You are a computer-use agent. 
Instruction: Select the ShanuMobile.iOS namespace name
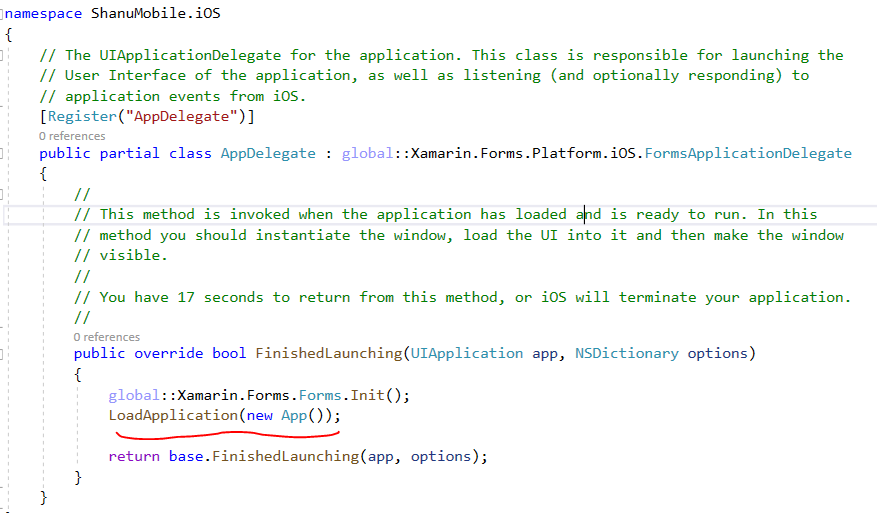156,13
